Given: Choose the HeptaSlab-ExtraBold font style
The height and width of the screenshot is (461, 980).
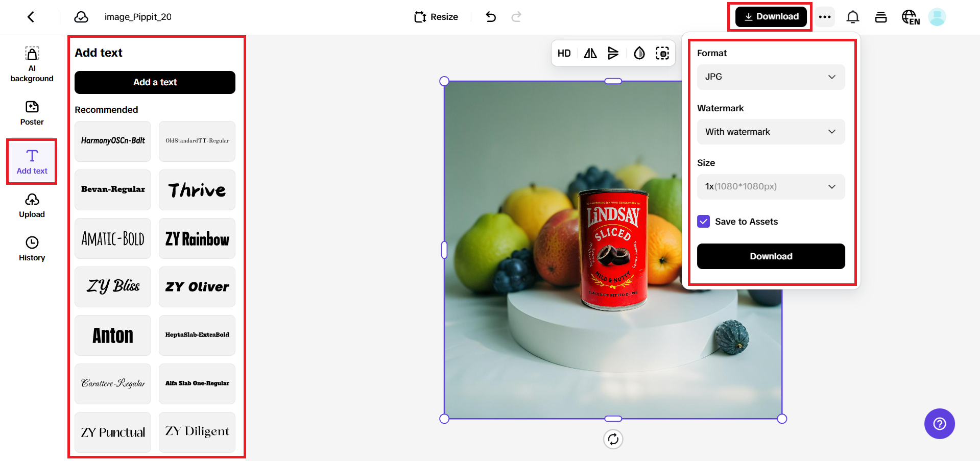Looking at the screenshot, I should click(x=197, y=335).
